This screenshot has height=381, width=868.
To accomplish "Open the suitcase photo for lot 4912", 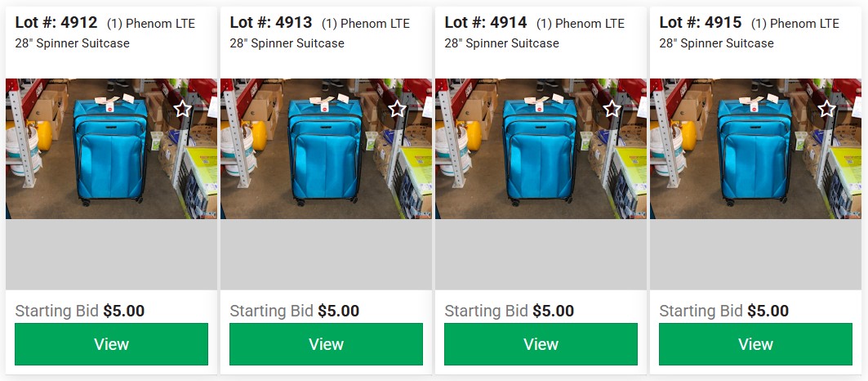I will point(111,149).
